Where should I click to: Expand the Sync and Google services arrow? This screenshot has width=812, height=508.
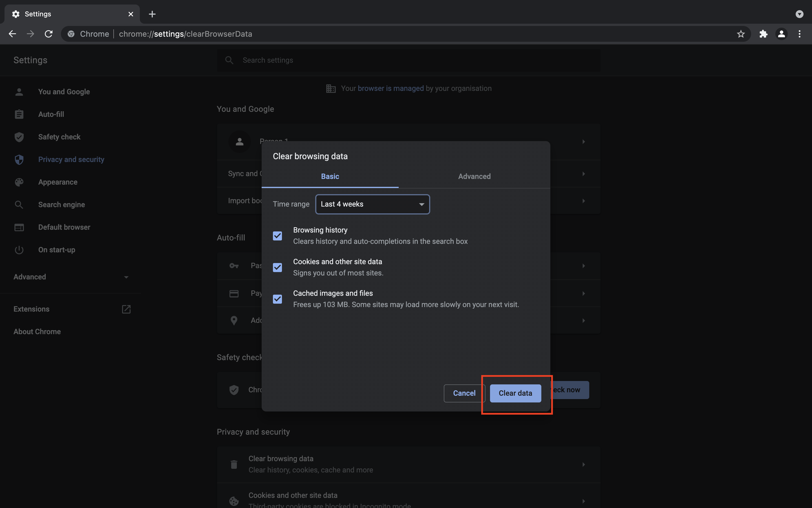[584, 174]
